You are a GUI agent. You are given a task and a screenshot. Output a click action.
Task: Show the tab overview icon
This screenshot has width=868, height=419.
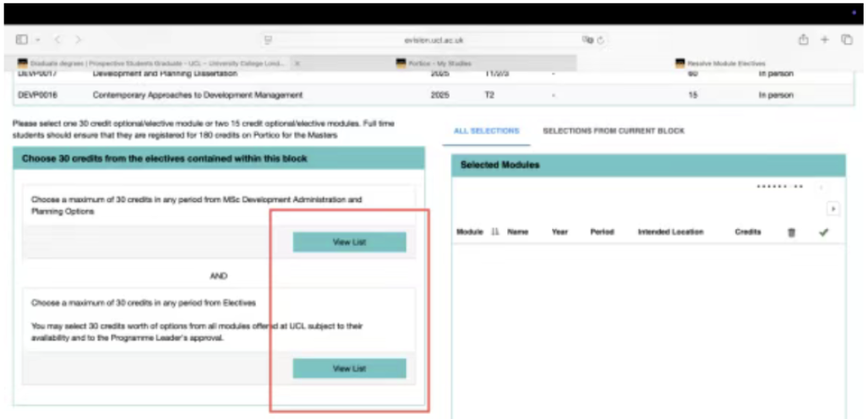846,40
